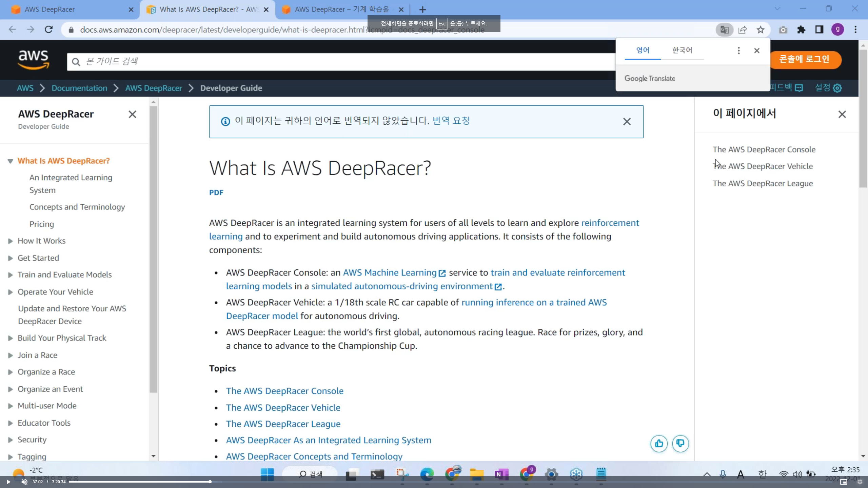Open the settings gear in AWS header
The image size is (868, 488).
[837, 88]
